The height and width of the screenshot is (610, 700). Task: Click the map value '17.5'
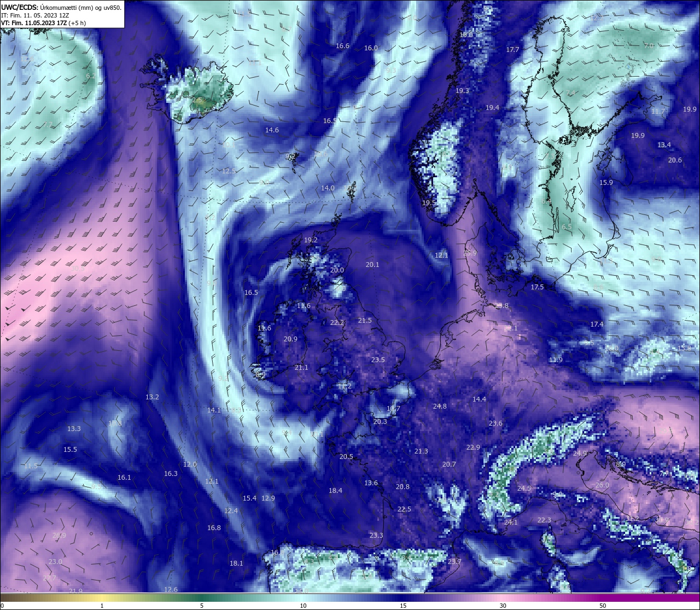pyautogui.click(x=537, y=287)
